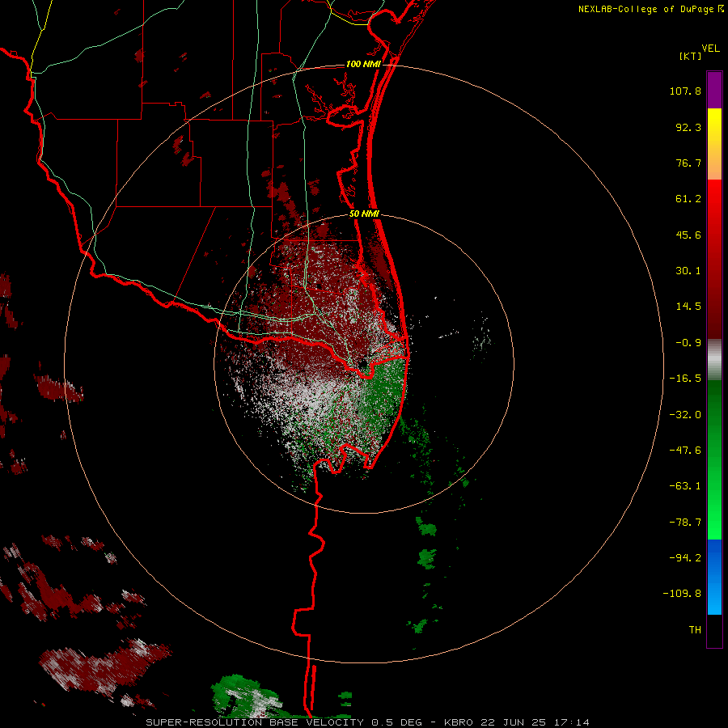Image resolution: width=728 pixels, height=728 pixels.
Task: Click the TH legend label
Action: click(695, 630)
